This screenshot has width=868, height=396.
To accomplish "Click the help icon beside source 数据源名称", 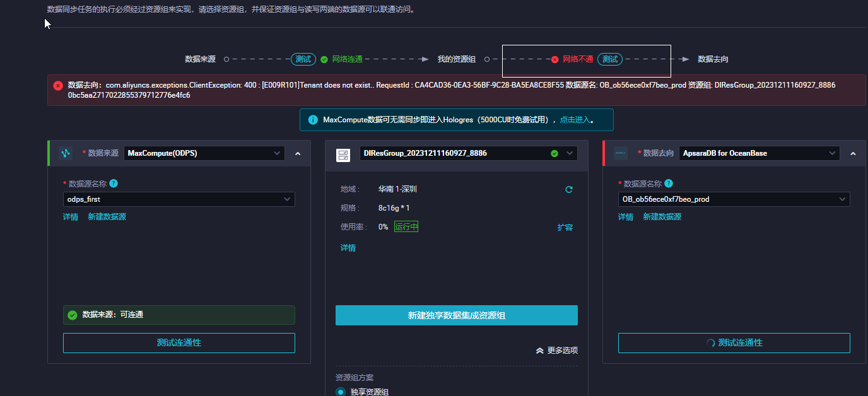I will coord(114,183).
